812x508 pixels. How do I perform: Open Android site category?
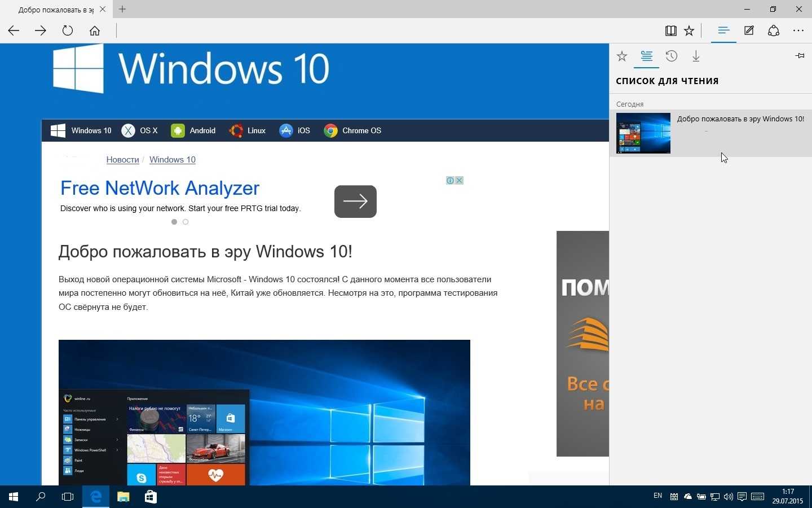(x=193, y=130)
